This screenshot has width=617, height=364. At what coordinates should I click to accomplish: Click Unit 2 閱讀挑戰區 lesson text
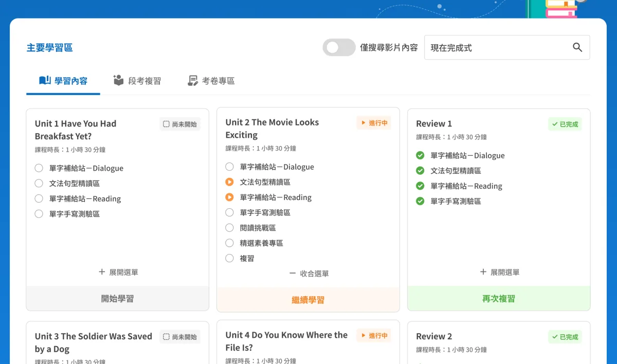click(258, 228)
